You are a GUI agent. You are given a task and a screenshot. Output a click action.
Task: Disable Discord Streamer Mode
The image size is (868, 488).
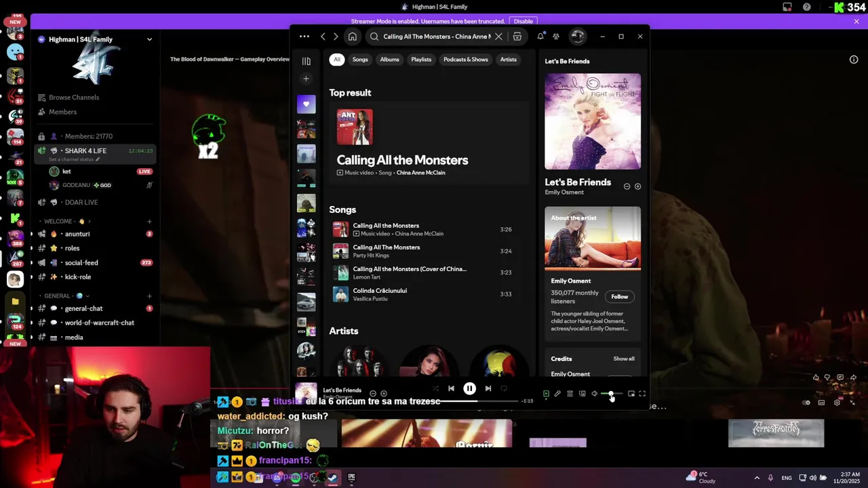tap(524, 22)
